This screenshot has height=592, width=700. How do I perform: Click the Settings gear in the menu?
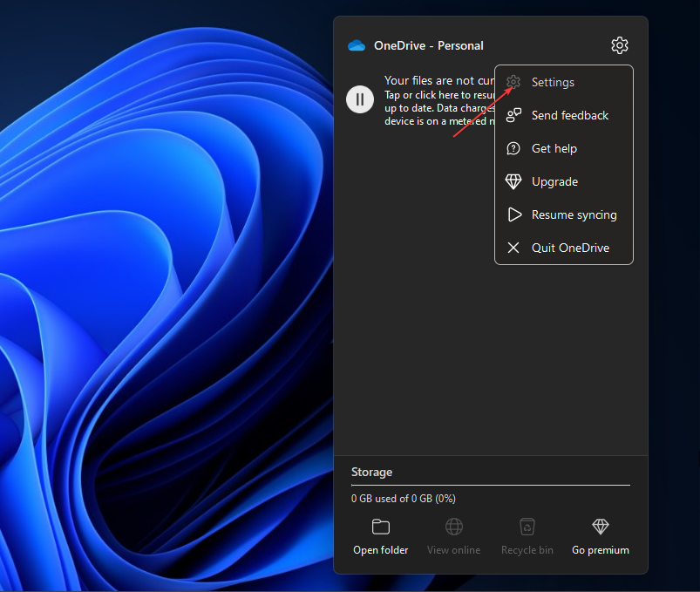pyautogui.click(x=513, y=82)
